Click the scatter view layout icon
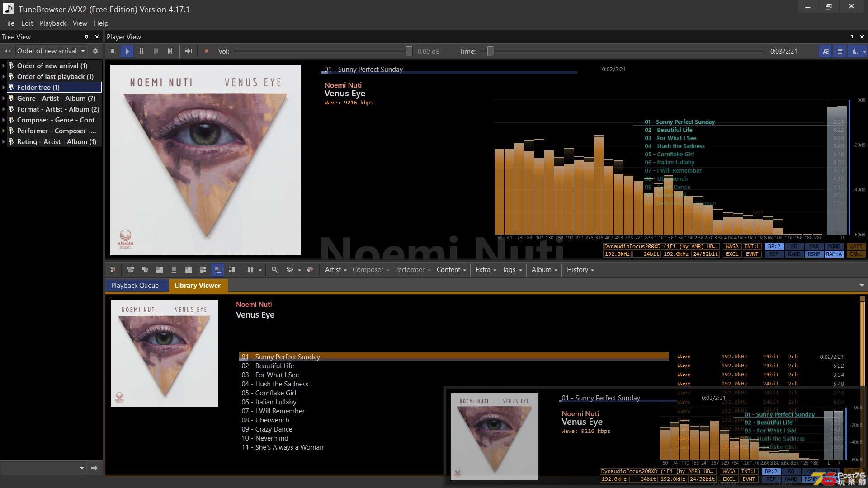Image resolution: width=868 pixels, height=488 pixels. coord(131,270)
